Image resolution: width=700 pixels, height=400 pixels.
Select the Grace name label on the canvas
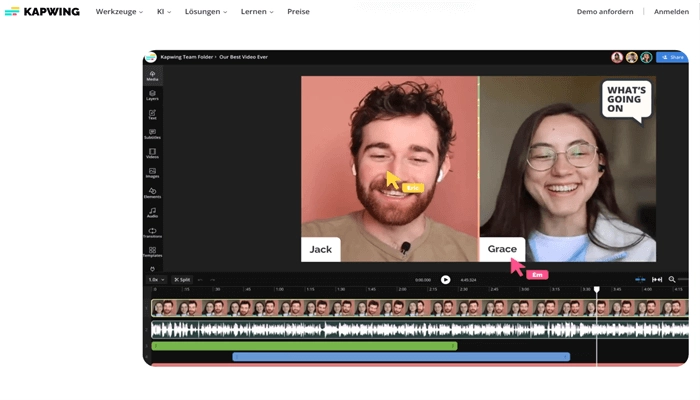coord(502,249)
